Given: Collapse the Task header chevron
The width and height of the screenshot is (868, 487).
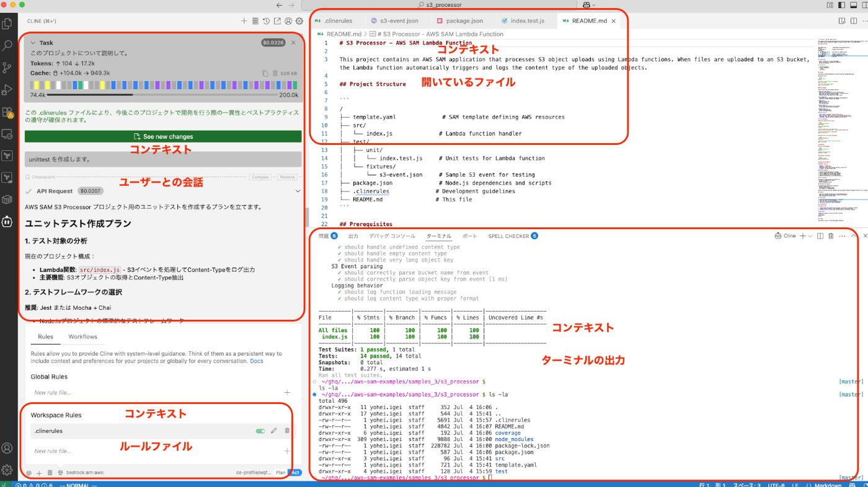Looking at the screenshot, I should 33,43.
